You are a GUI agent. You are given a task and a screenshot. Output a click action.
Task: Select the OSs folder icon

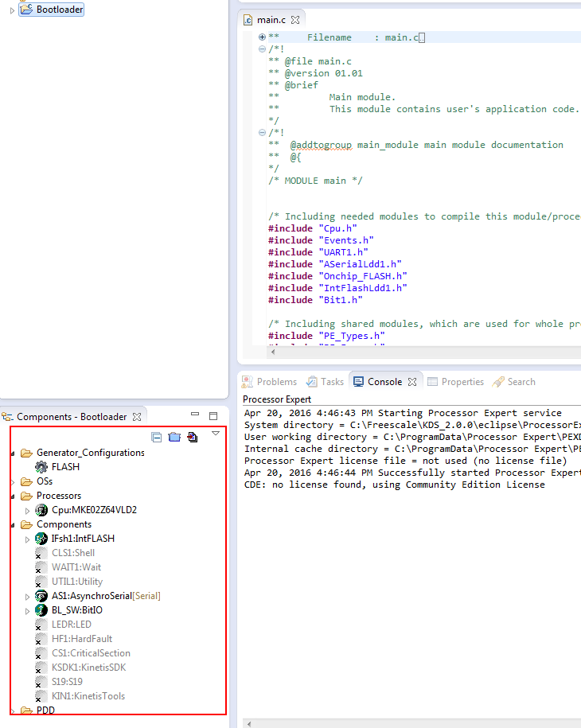(26, 481)
